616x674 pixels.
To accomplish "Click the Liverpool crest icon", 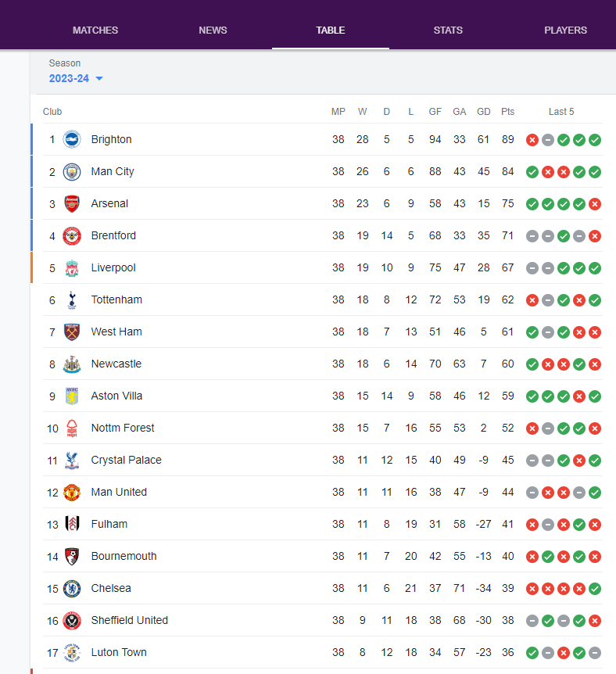I will (72, 267).
